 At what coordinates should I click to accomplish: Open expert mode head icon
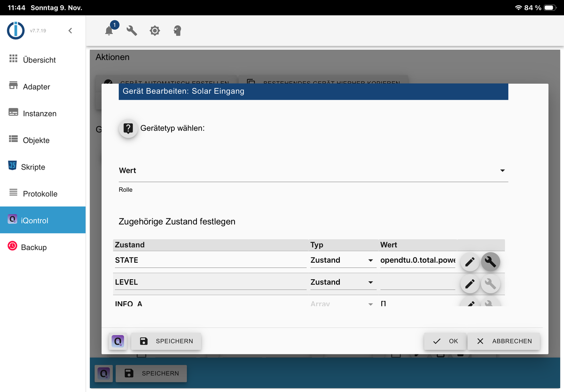tap(177, 31)
